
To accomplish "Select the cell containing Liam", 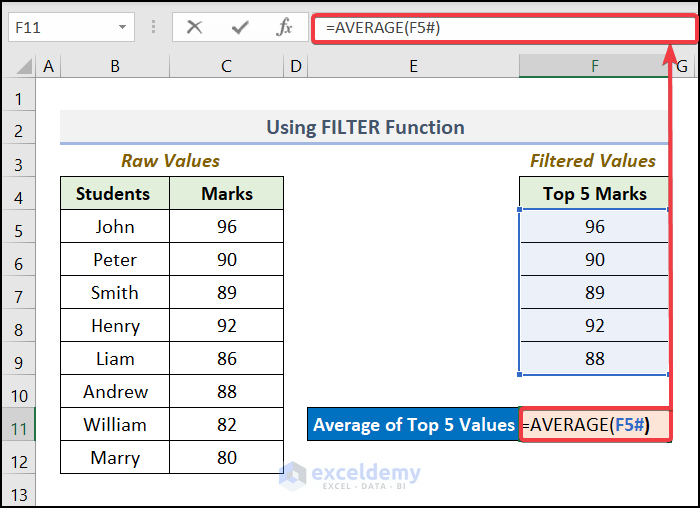I will (115, 359).
